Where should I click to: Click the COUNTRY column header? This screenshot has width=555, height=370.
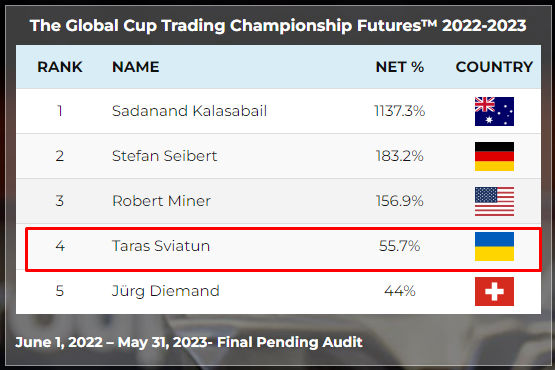tap(494, 67)
